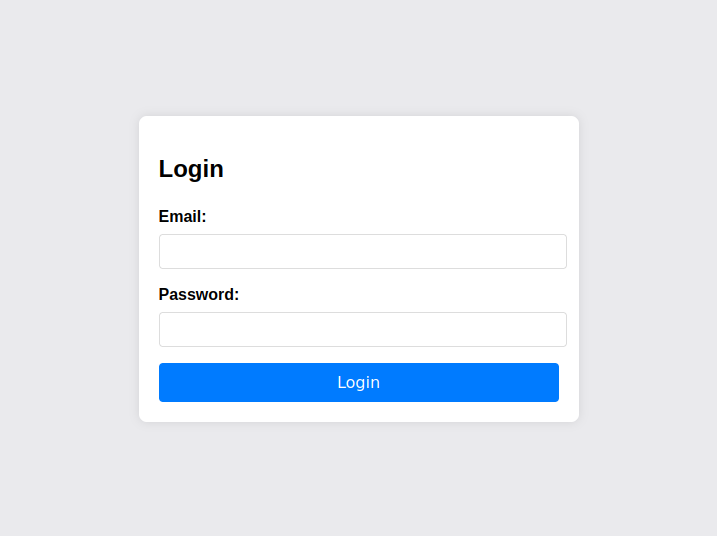Viewport: 717px width, 536px height.
Task: Click the Password input field
Action: 362,329
